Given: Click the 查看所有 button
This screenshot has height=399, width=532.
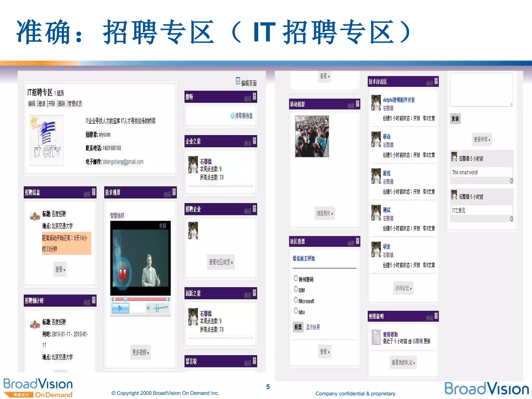Looking at the screenshot, I should pyautogui.click(x=482, y=139).
